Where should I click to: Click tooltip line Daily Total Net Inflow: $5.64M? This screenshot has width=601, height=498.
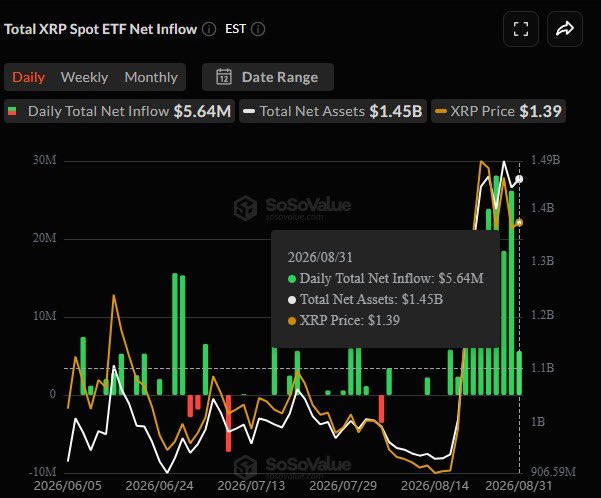tap(386, 278)
